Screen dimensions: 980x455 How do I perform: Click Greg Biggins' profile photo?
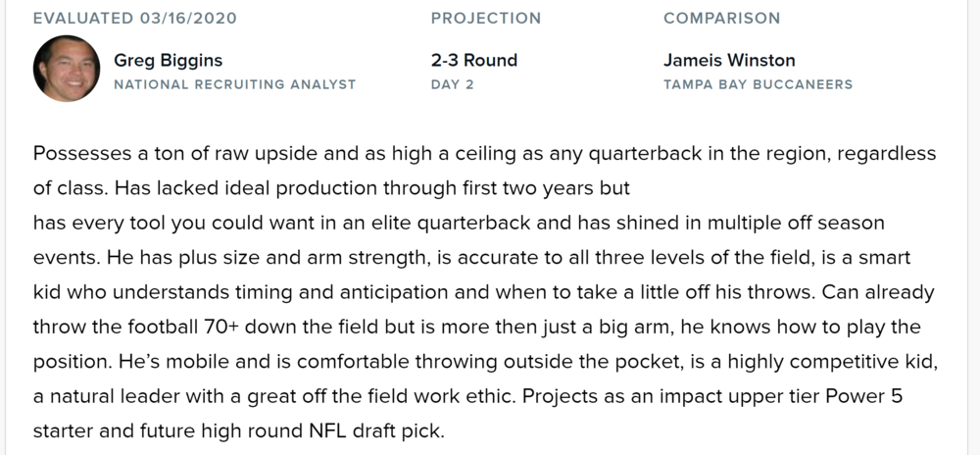67,69
